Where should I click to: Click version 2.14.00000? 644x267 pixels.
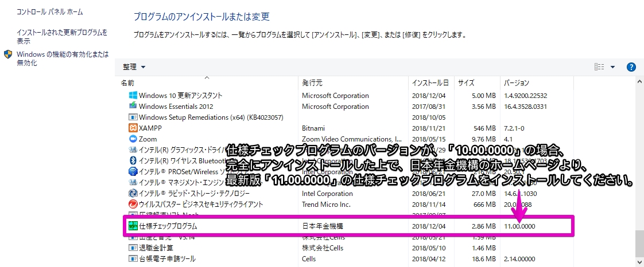coord(519,259)
